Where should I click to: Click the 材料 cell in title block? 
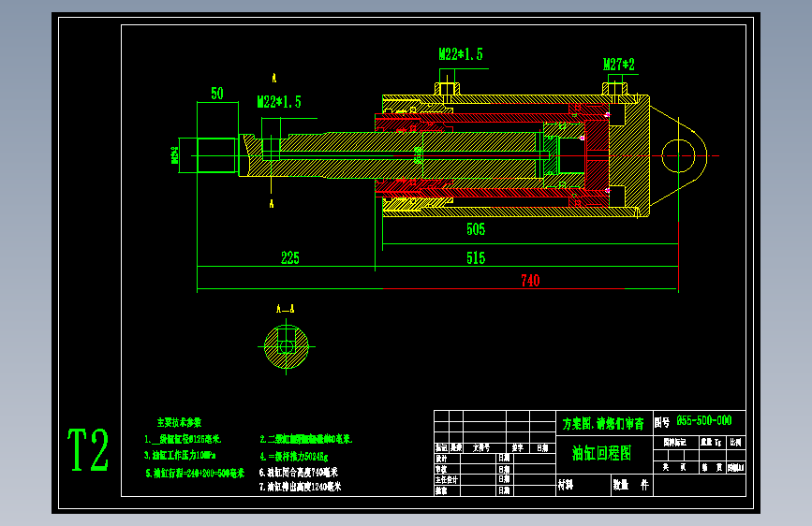(x=566, y=485)
